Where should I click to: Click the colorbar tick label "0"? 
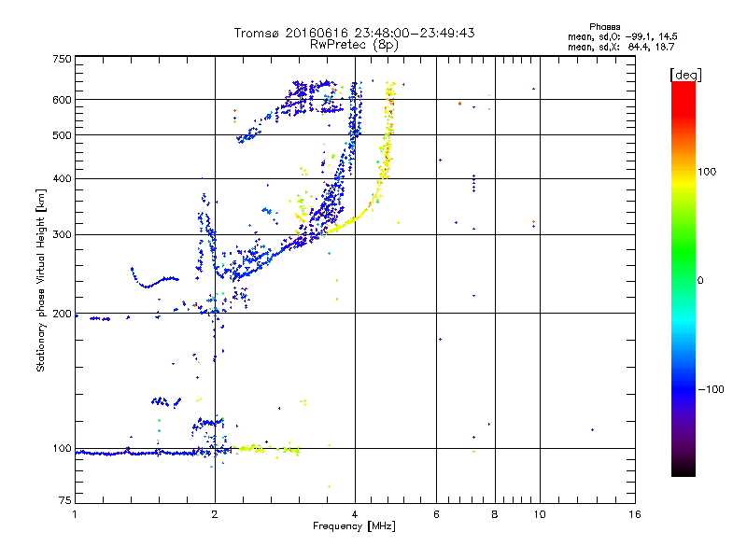click(700, 281)
